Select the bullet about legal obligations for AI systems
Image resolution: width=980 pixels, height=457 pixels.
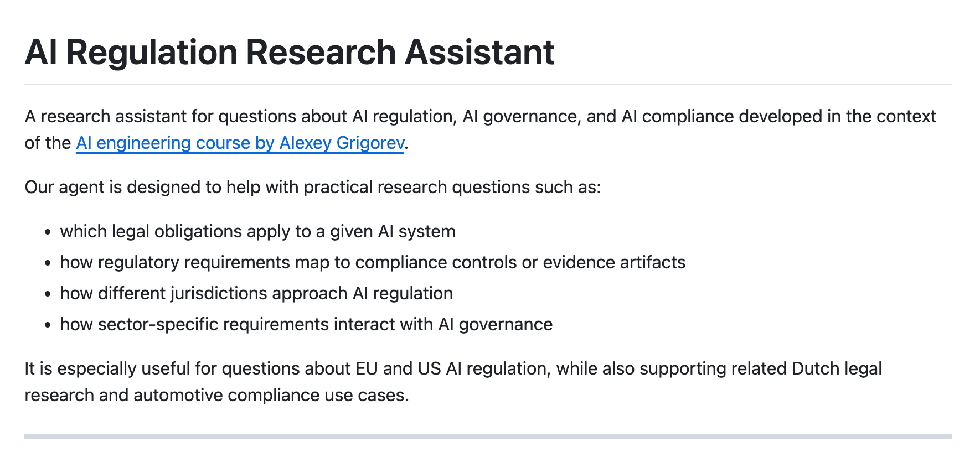click(x=257, y=231)
